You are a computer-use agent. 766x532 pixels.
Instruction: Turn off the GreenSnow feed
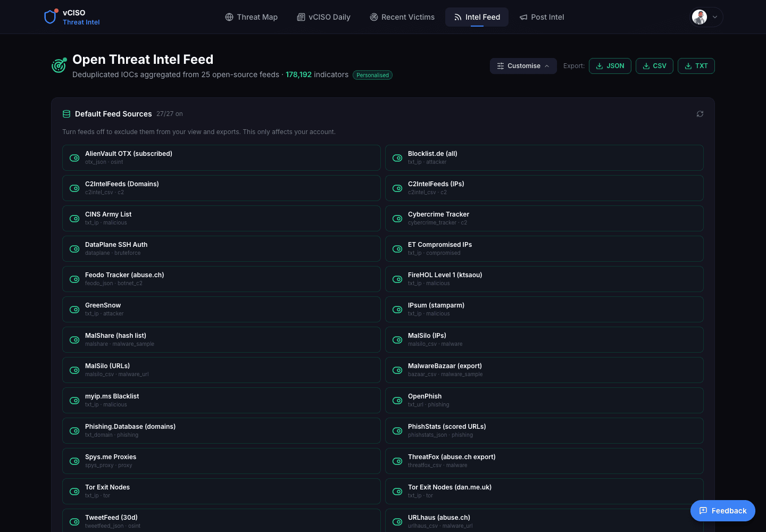click(x=74, y=310)
